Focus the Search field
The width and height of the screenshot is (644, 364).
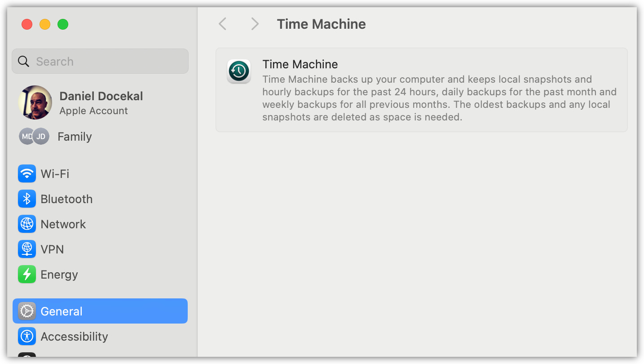tap(100, 61)
